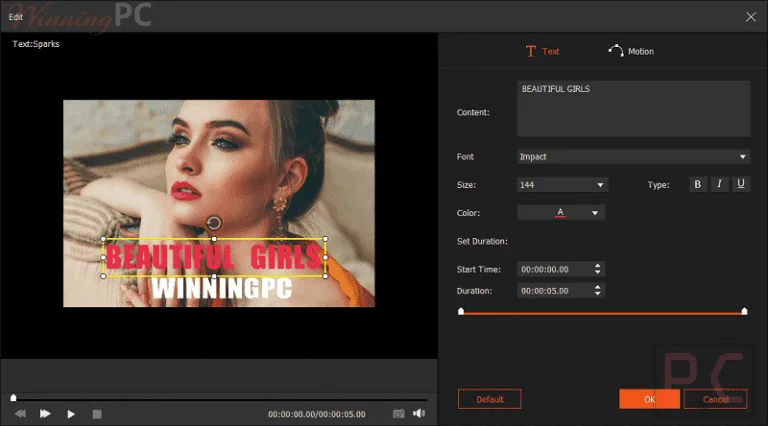Increase Start Time with the stepper arrow

tap(598, 265)
